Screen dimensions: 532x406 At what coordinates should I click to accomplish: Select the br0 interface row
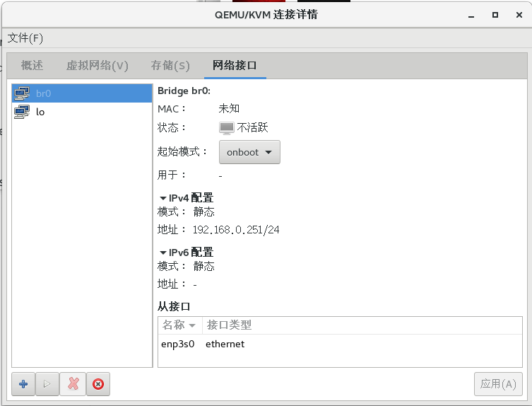pyautogui.click(x=82, y=93)
